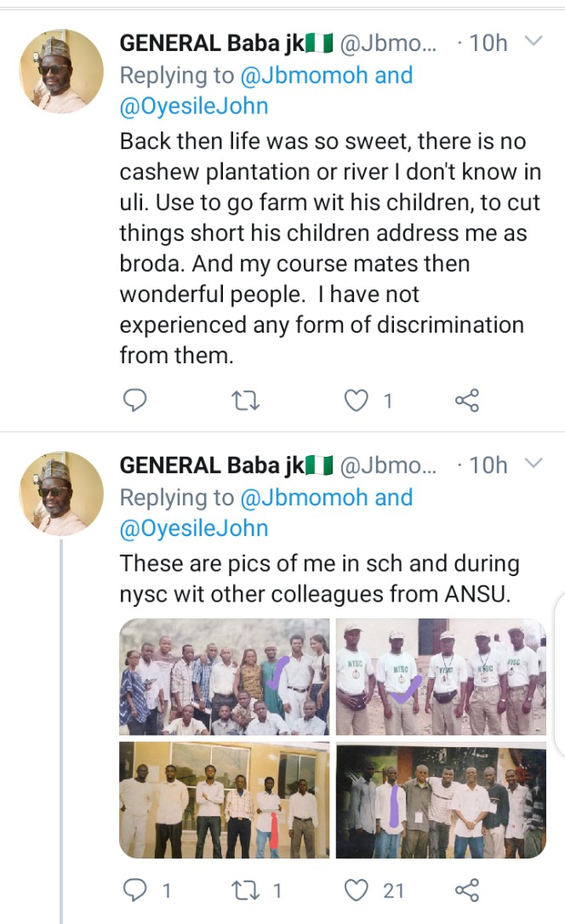Open @OyesileJohn mention in second tweet
The width and height of the screenshot is (565, 924).
[194, 528]
